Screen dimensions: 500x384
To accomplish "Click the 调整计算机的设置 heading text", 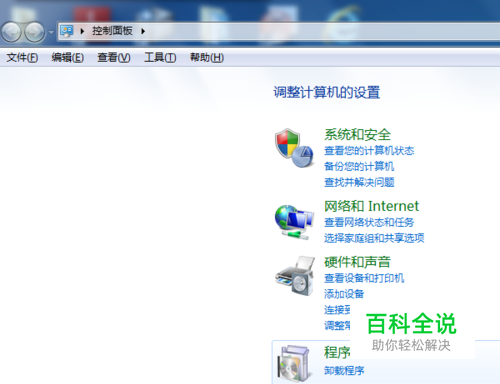I will coord(327,92).
